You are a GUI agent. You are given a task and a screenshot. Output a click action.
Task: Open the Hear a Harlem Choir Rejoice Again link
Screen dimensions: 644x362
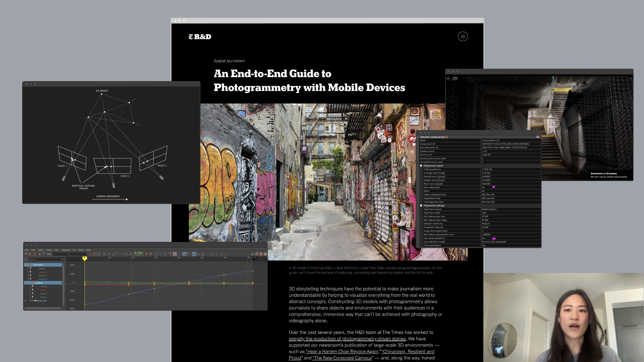point(342,352)
